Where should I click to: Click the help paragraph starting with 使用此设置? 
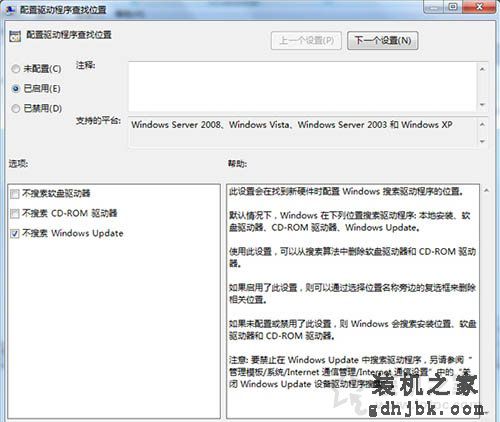352,257
